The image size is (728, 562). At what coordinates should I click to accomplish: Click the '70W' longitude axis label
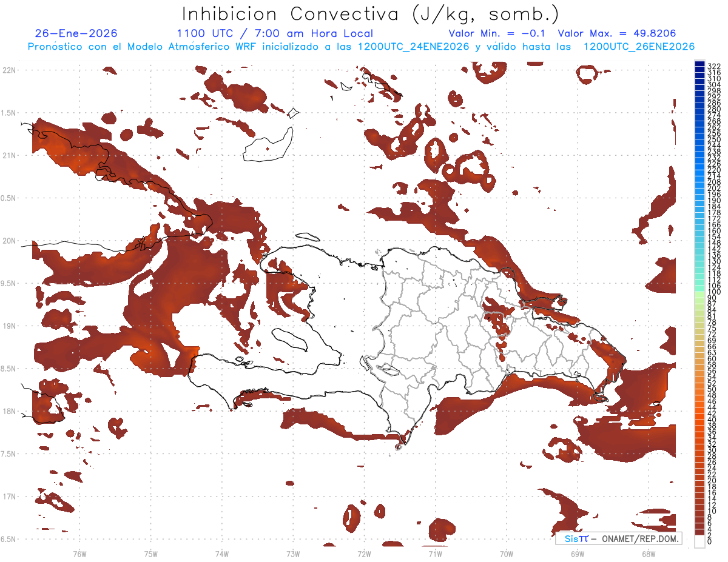(507, 554)
